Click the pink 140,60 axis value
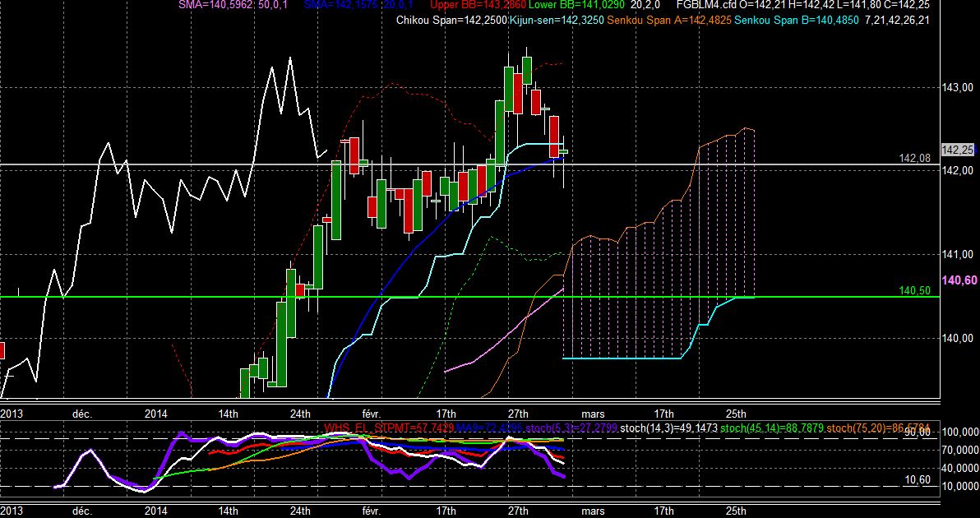Viewport: 980px width, 518px height. (959, 280)
